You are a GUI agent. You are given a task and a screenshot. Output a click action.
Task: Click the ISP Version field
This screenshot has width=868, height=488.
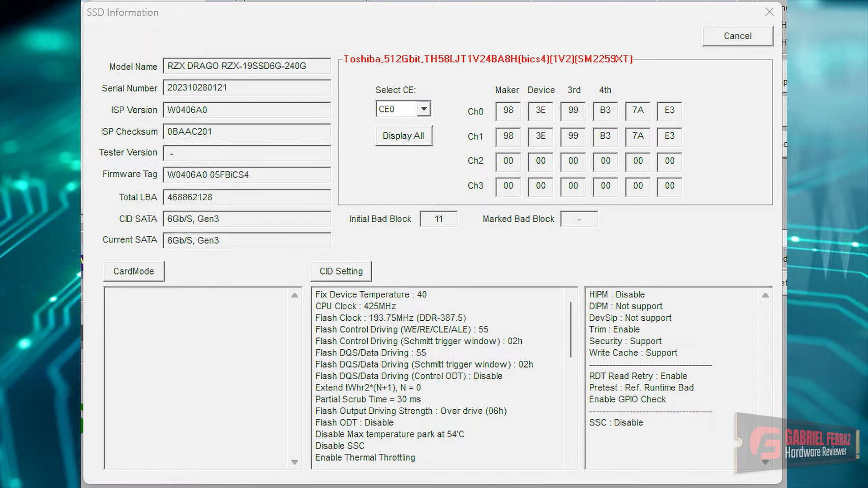(x=247, y=110)
